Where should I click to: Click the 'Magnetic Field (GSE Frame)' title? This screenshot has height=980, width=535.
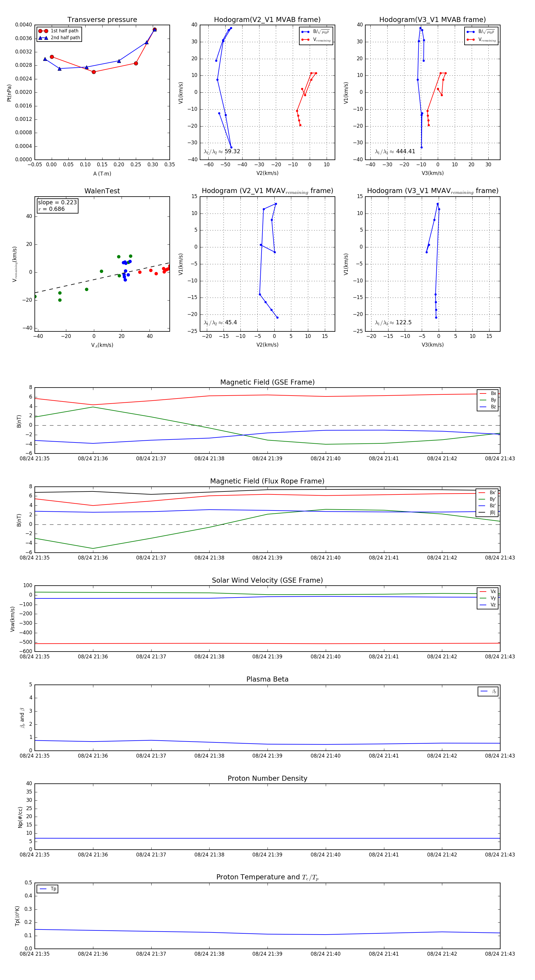pos(267,382)
